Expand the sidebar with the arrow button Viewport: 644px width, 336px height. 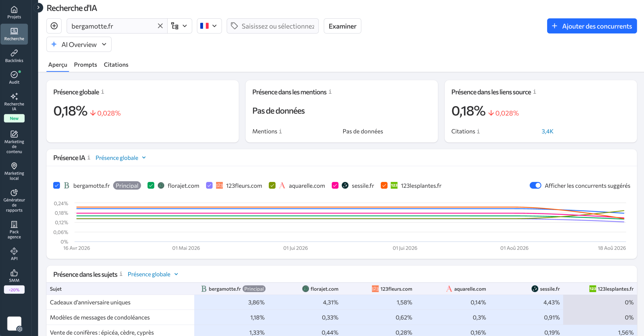pyautogui.click(x=38, y=8)
